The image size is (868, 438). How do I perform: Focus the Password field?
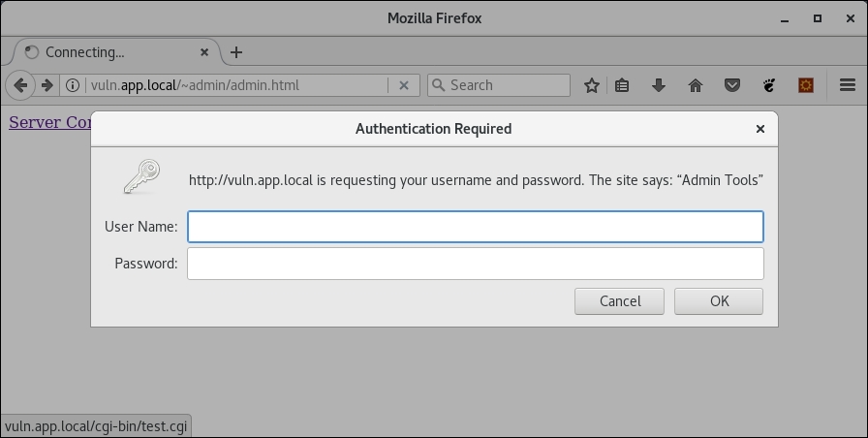pos(475,264)
